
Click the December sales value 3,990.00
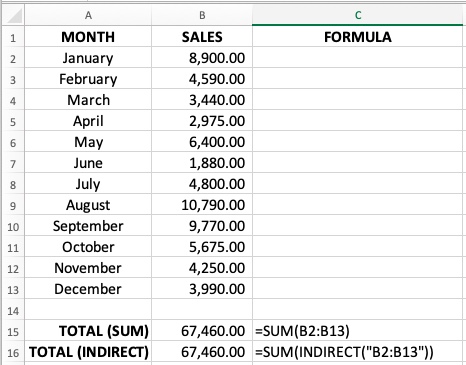[x=202, y=289]
